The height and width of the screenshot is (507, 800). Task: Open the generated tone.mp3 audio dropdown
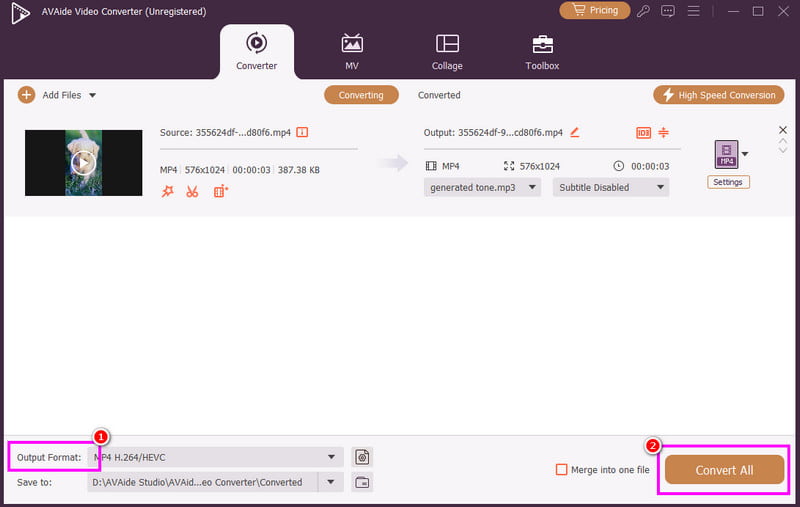click(482, 187)
